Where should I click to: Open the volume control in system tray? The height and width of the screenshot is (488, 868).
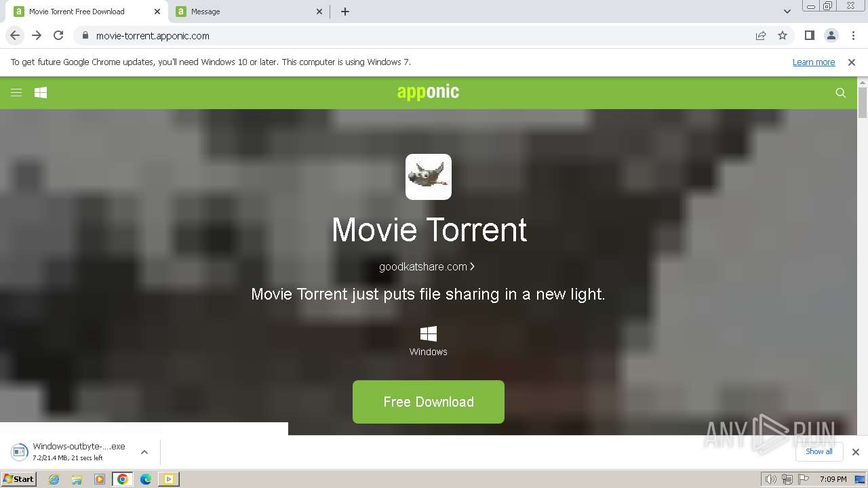(771, 479)
